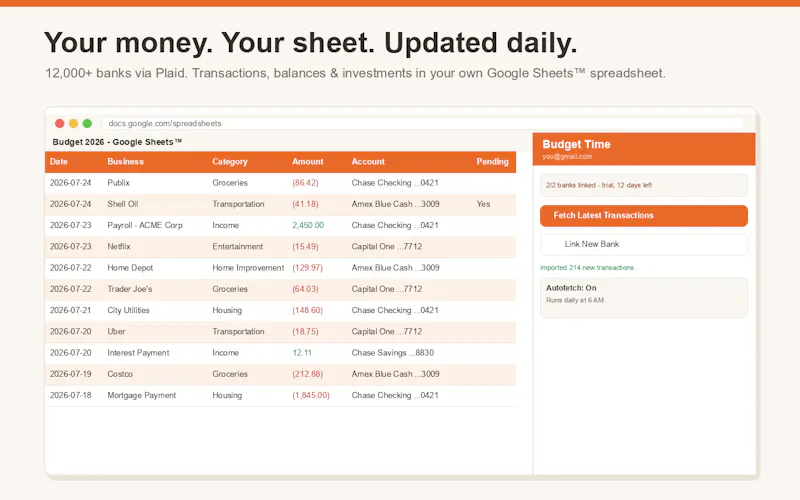Click the Budget 2026 - Google Sheets title

click(x=117, y=142)
